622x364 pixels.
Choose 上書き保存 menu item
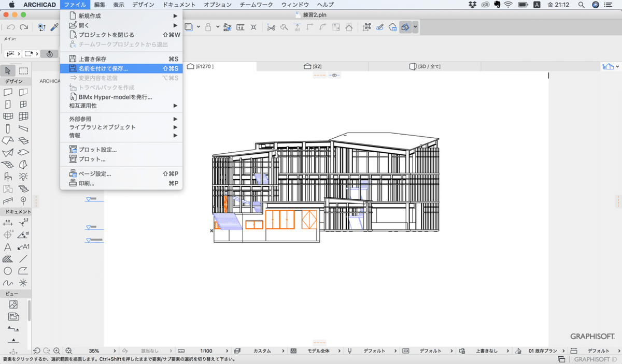pyautogui.click(x=121, y=59)
